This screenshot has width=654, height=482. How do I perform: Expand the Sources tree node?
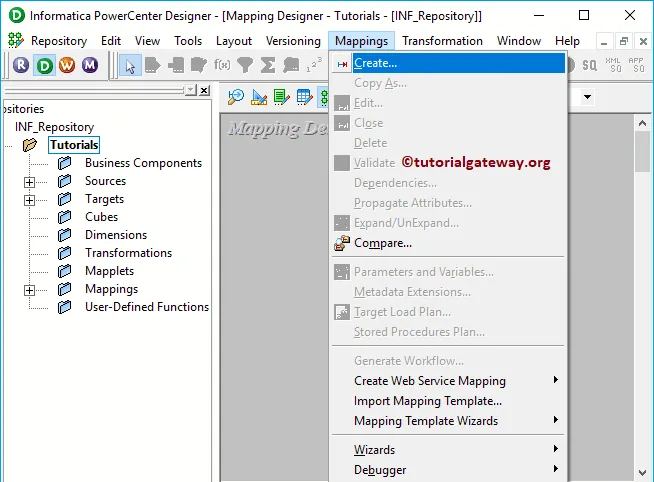coord(29,182)
